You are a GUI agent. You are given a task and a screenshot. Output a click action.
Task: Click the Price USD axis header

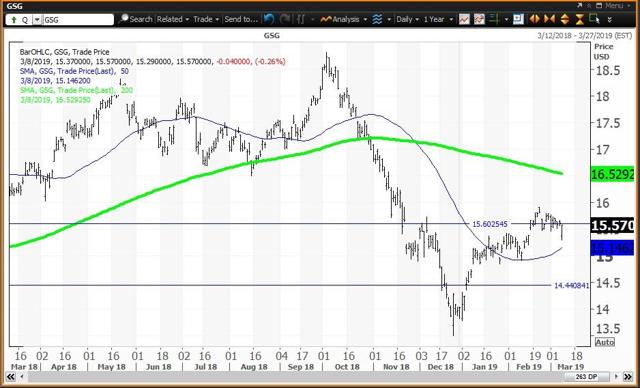point(604,51)
